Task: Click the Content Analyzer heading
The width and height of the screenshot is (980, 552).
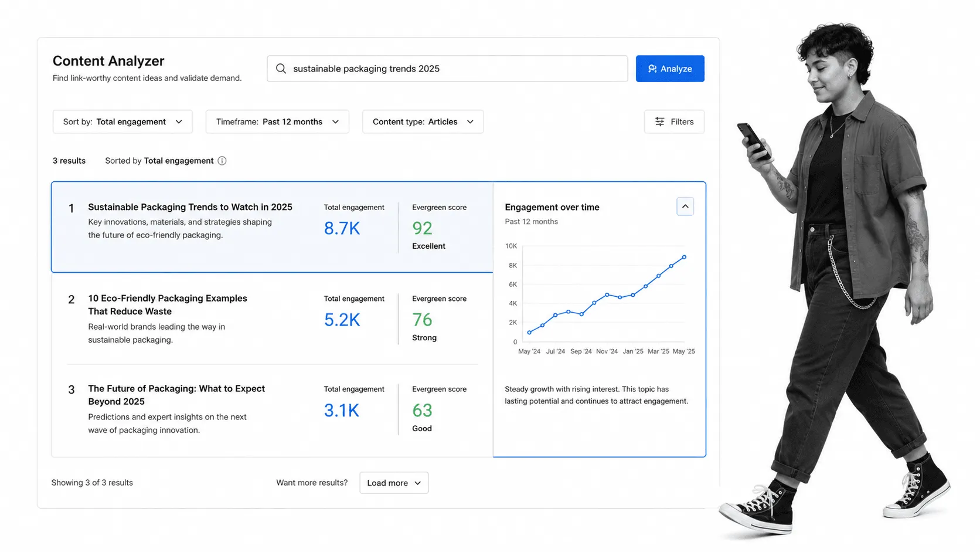Action: click(x=108, y=61)
